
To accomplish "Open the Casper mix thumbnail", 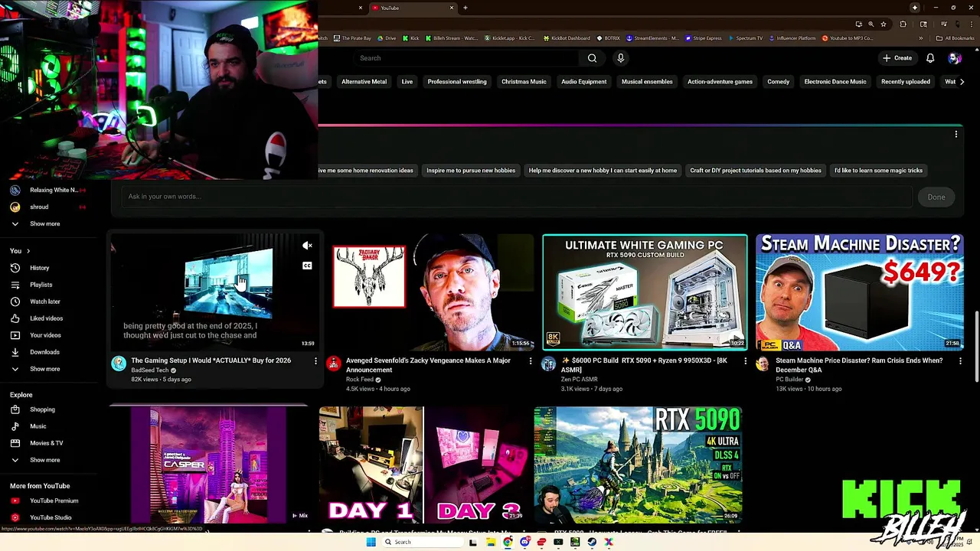I will click(x=208, y=465).
